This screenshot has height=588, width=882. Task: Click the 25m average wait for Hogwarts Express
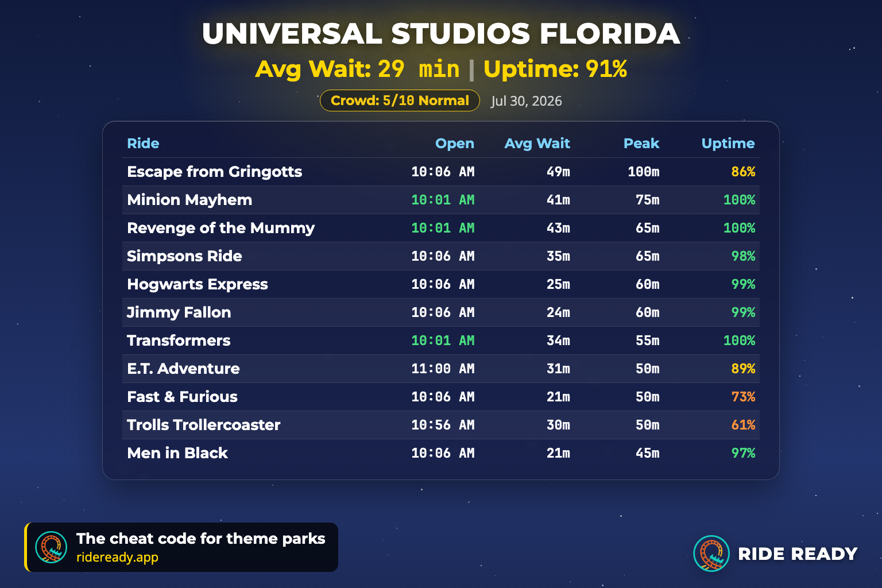click(558, 284)
